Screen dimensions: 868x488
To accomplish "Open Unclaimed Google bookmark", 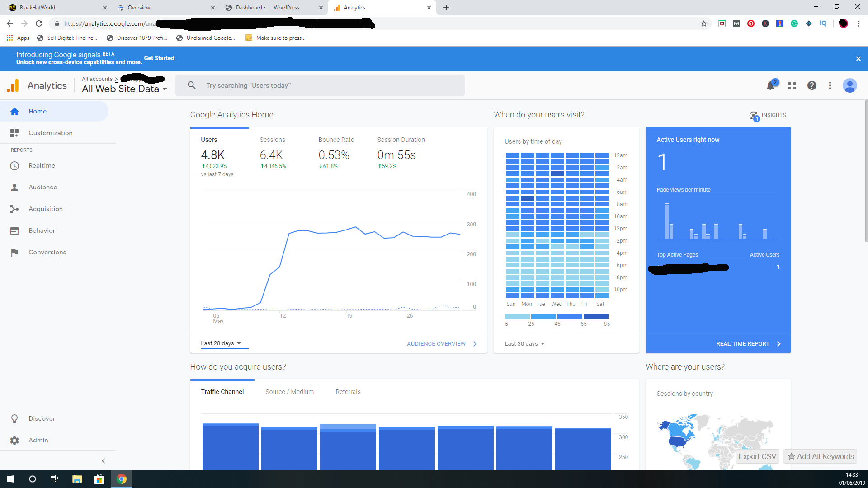I will pos(206,38).
